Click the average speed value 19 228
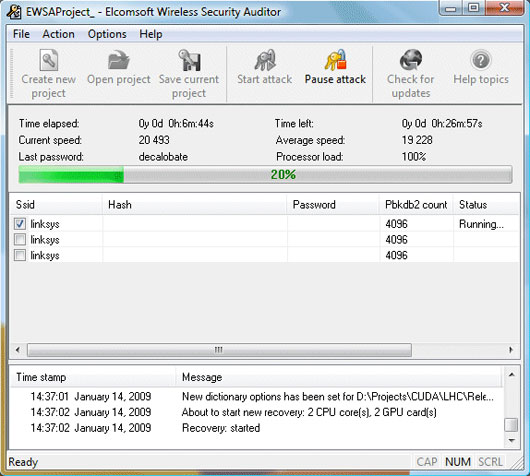This screenshot has height=476, width=530. tap(417, 140)
